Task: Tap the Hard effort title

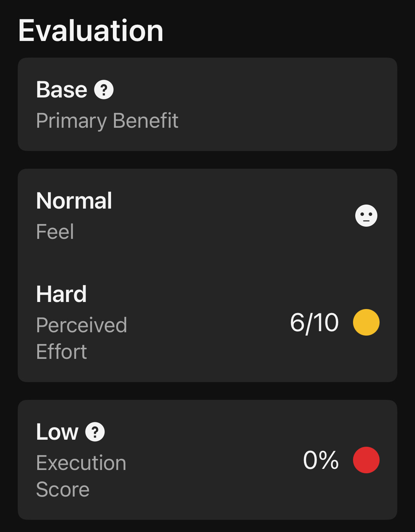Action: click(61, 294)
